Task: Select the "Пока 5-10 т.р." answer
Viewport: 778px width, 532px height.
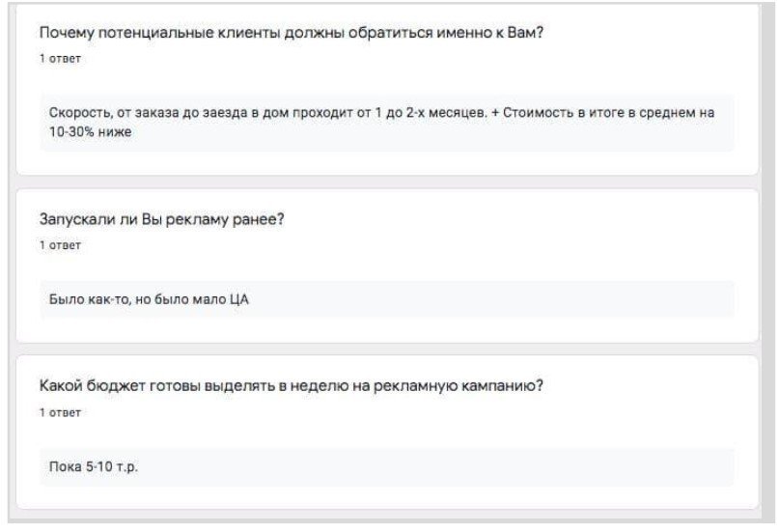Action: tap(95, 467)
